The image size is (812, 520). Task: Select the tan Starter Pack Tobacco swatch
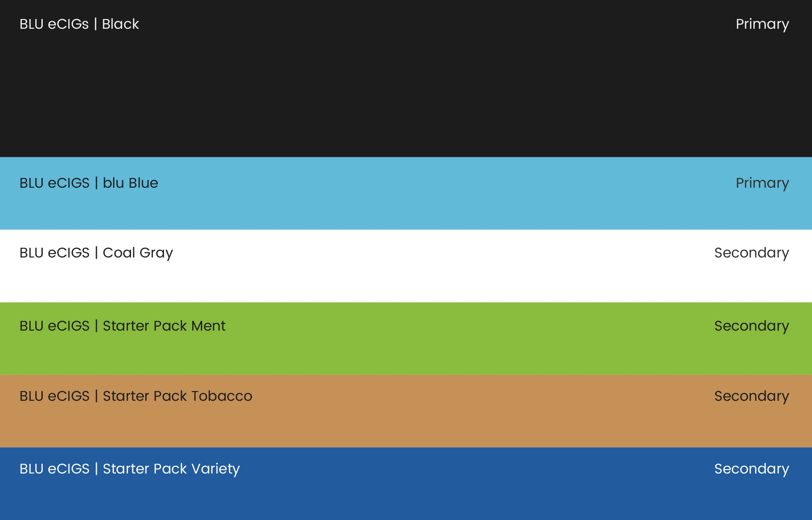(406, 423)
